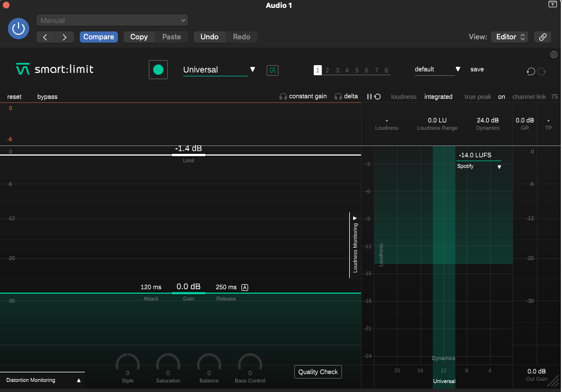Click the Release value 250 ms
The width and height of the screenshot is (562, 392).
[x=226, y=288]
